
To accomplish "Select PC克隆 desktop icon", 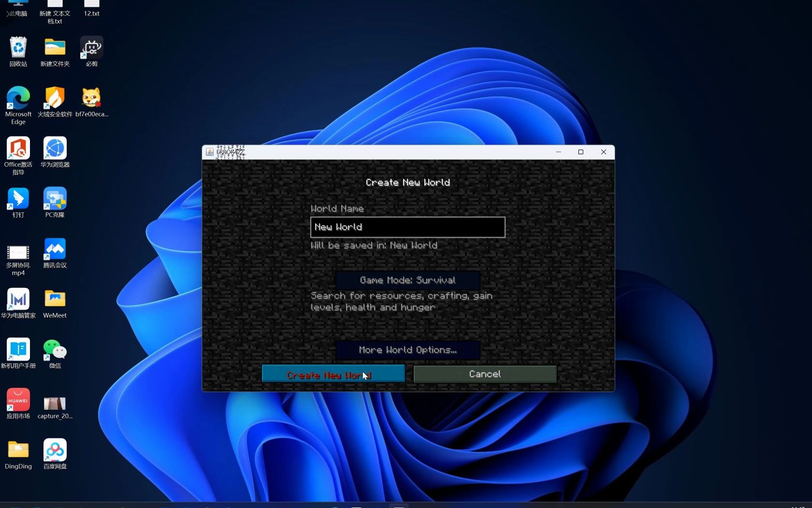I will [55, 202].
